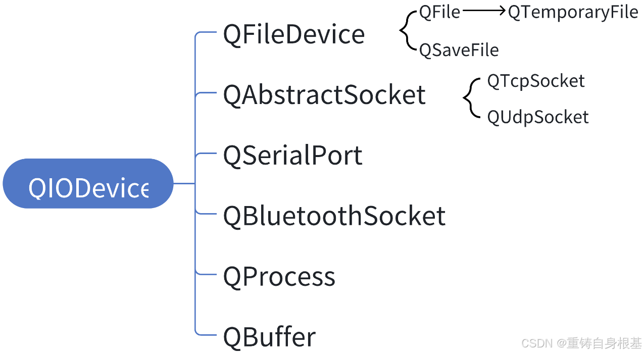Click the QSaveFile label
Screen dimensions: 644x354
pyautogui.click(x=459, y=50)
